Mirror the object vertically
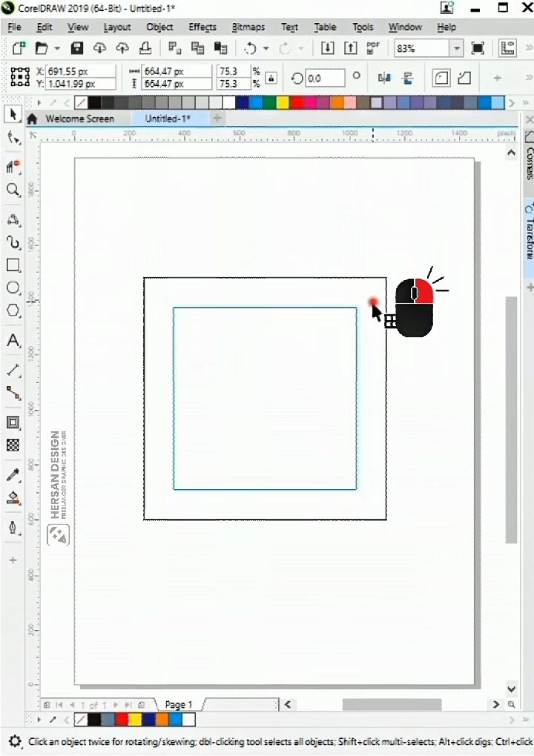The height and width of the screenshot is (756, 534). pos(408,78)
